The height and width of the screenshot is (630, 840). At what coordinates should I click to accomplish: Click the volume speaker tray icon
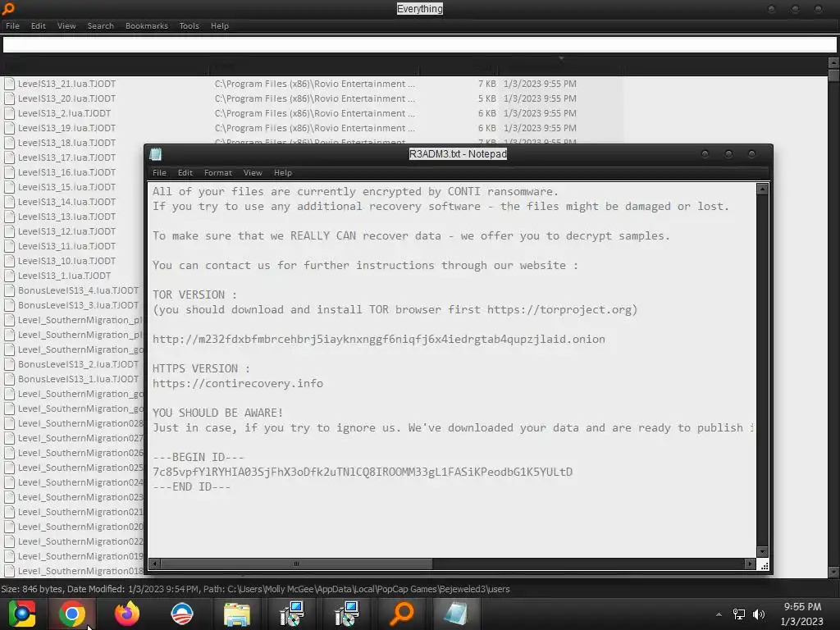pos(759,614)
